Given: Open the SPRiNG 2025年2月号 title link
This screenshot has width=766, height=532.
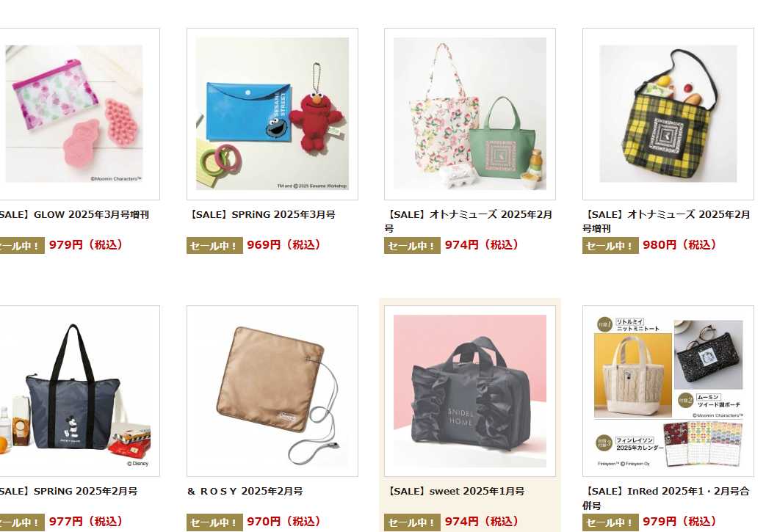Looking at the screenshot, I should [x=68, y=491].
